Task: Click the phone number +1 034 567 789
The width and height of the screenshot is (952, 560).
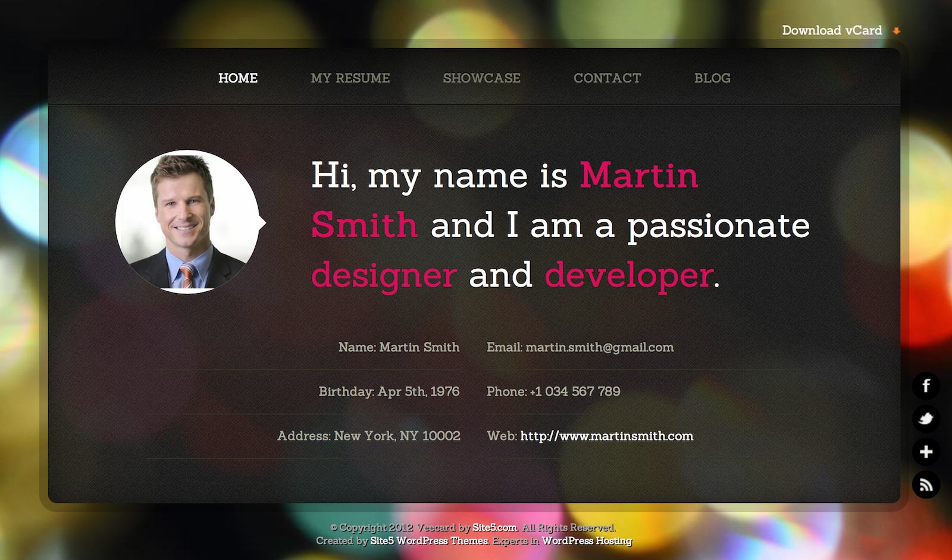Action: pyautogui.click(x=574, y=391)
